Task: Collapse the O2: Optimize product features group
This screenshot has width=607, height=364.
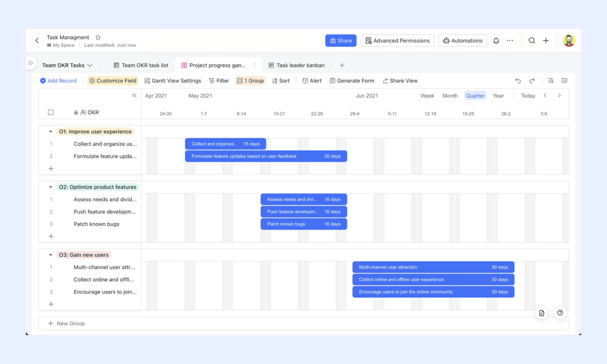Action: [x=51, y=187]
